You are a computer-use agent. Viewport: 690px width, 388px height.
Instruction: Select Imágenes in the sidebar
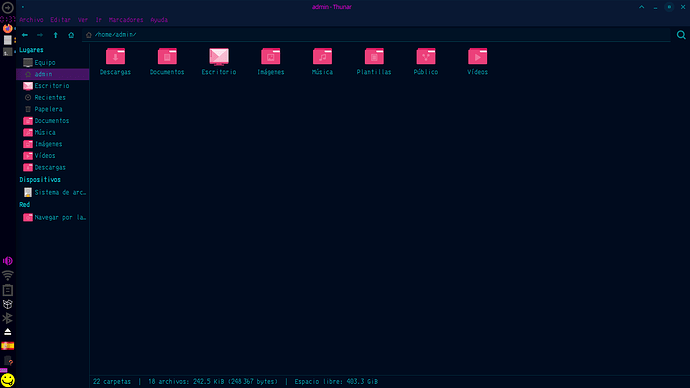point(53,144)
